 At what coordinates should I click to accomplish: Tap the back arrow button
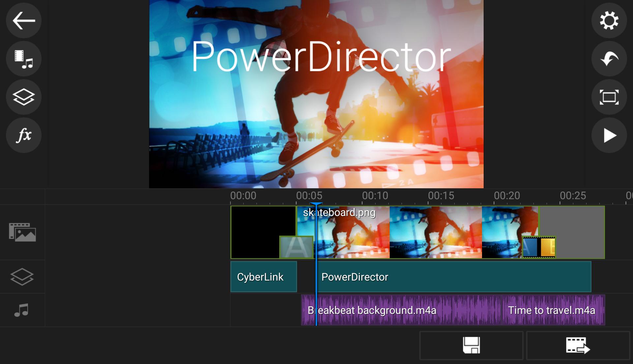click(x=24, y=20)
